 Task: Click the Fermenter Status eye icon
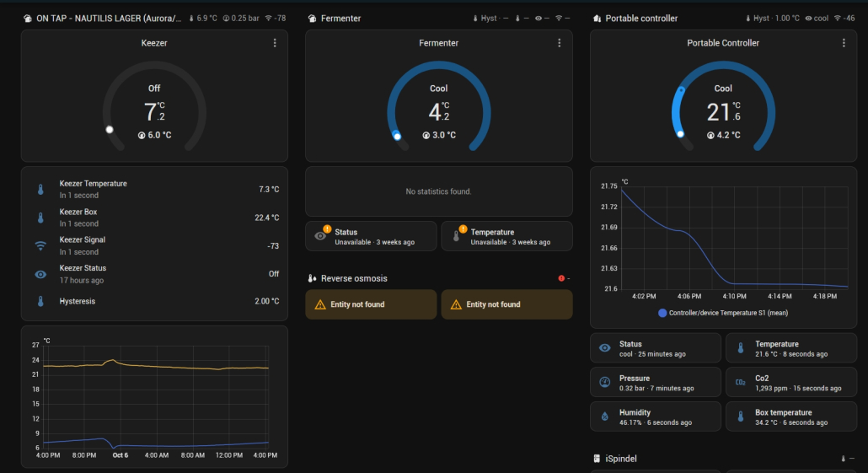pos(320,236)
